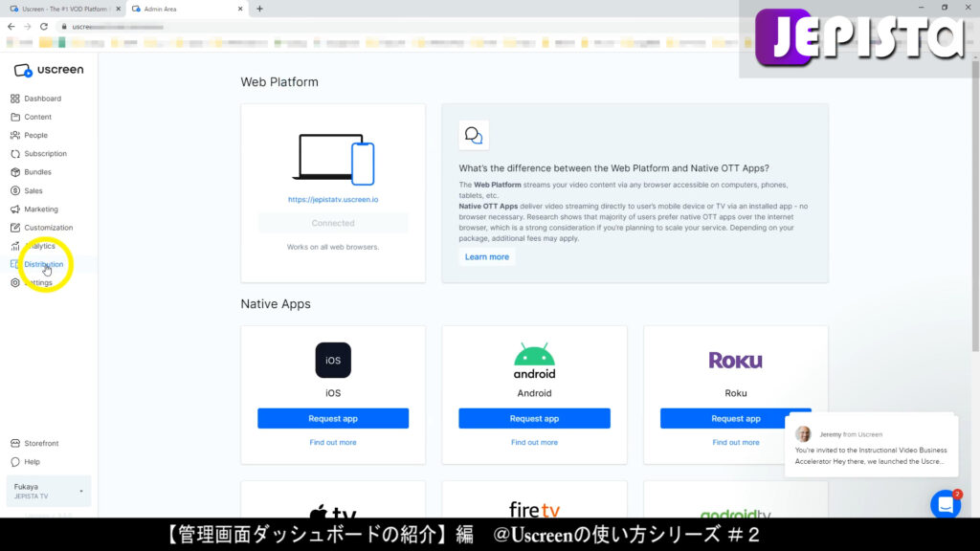Open the People menu item
Screen dimensions: 980x551
[x=35, y=136]
